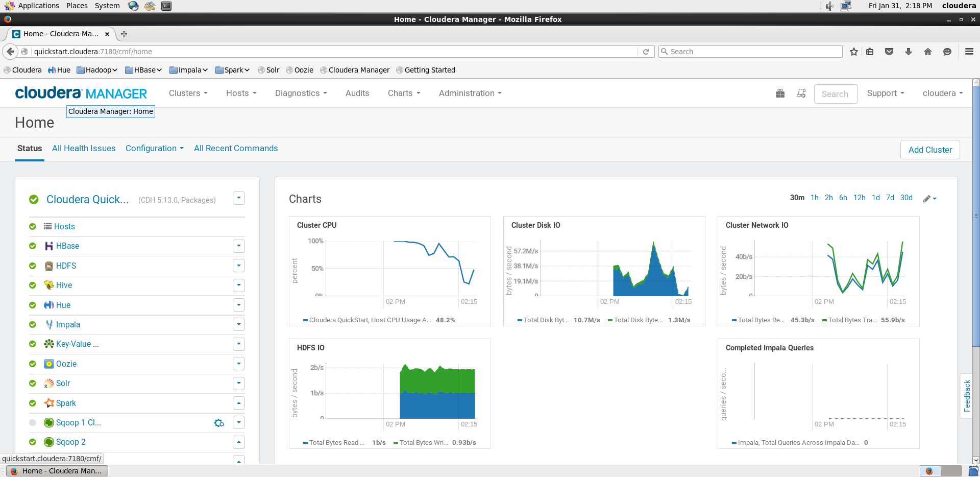This screenshot has height=477, width=980.
Task: Switch chart time range to 30d
Action: [x=906, y=198]
